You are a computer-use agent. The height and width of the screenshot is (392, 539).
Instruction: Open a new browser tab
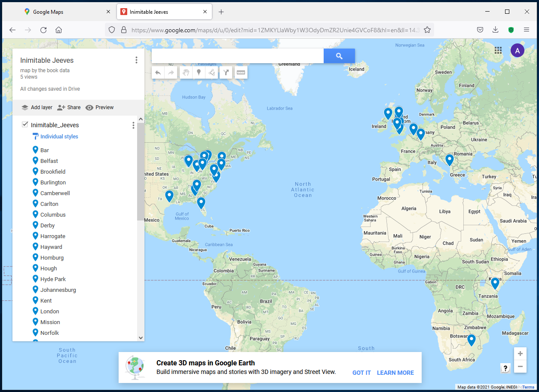pos(221,12)
